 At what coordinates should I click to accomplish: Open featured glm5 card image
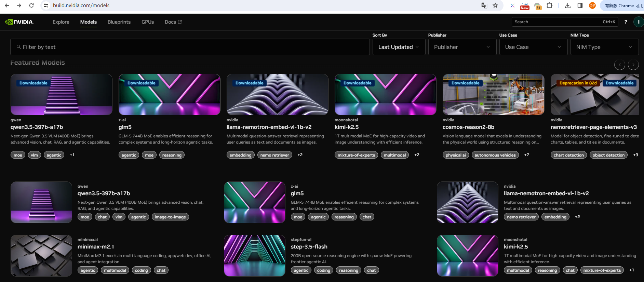pyautogui.click(x=170, y=95)
